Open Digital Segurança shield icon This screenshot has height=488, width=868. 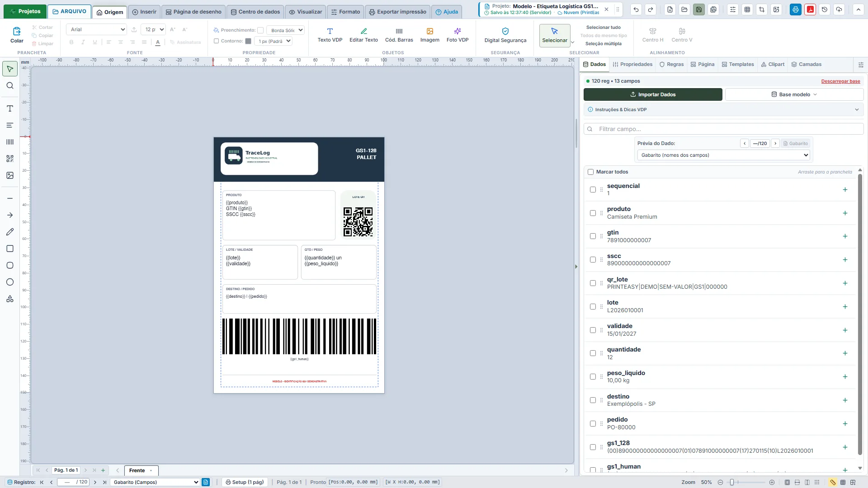[x=505, y=31]
